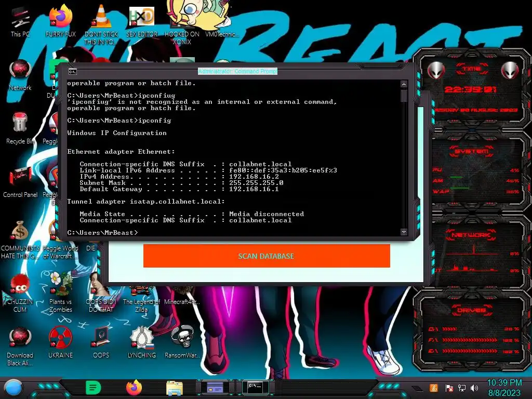Open COMMUNISTS HATE THIS money bag icon
532x399 pixels.
pos(20,240)
